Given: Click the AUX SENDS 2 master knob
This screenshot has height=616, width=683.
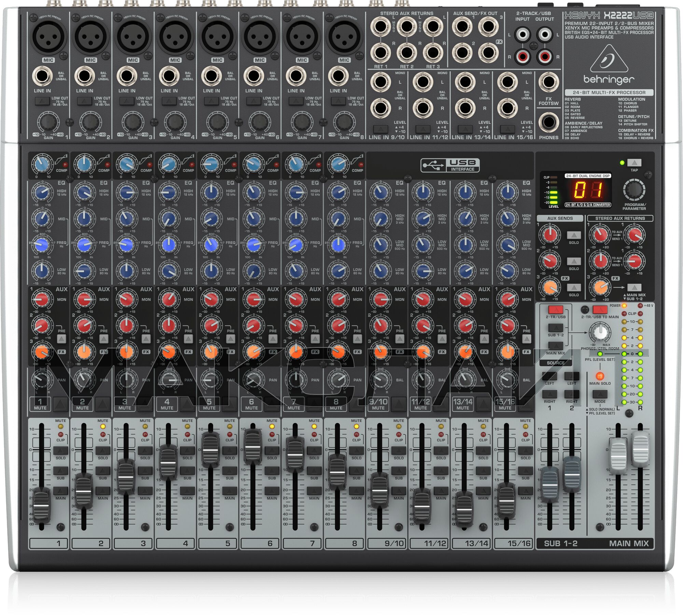Looking at the screenshot, I should tap(549, 261).
